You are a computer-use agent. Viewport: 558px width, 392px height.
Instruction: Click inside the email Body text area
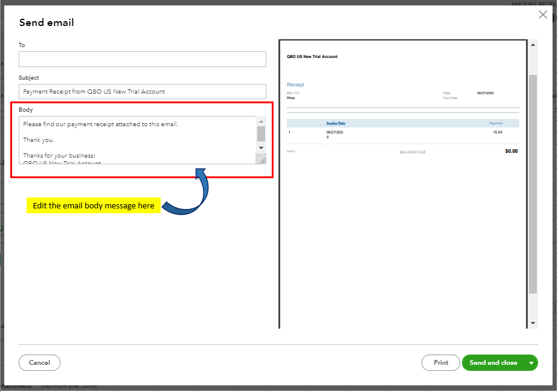pyautogui.click(x=137, y=140)
